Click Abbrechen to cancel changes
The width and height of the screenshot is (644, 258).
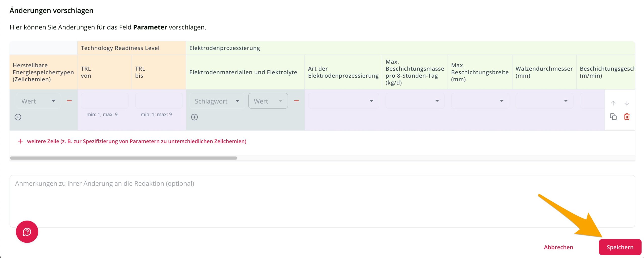point(558,247)
